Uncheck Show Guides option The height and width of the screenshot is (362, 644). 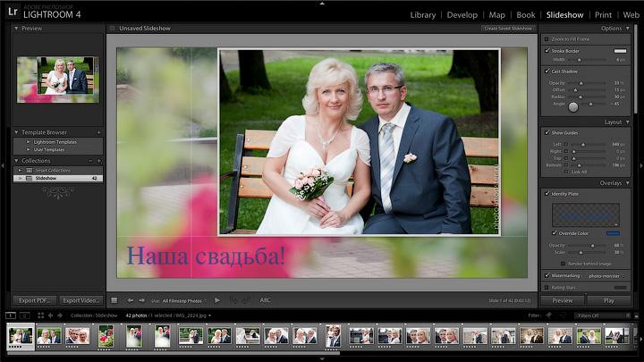[547, 132]
